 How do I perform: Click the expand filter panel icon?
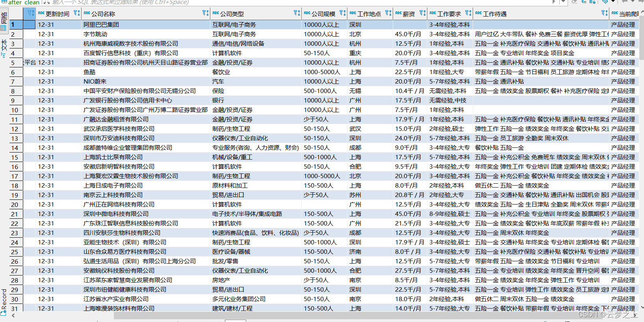[46, 2]
